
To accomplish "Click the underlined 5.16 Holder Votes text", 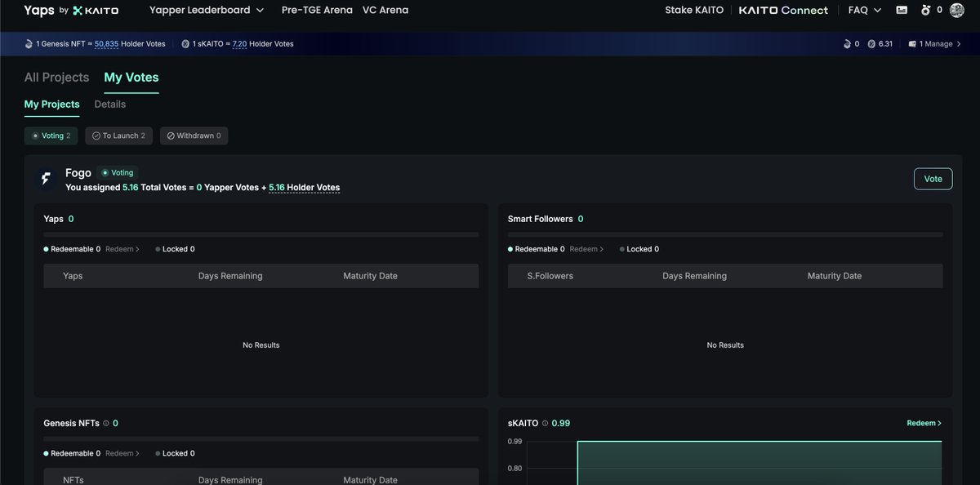I will tap(304, 188).
